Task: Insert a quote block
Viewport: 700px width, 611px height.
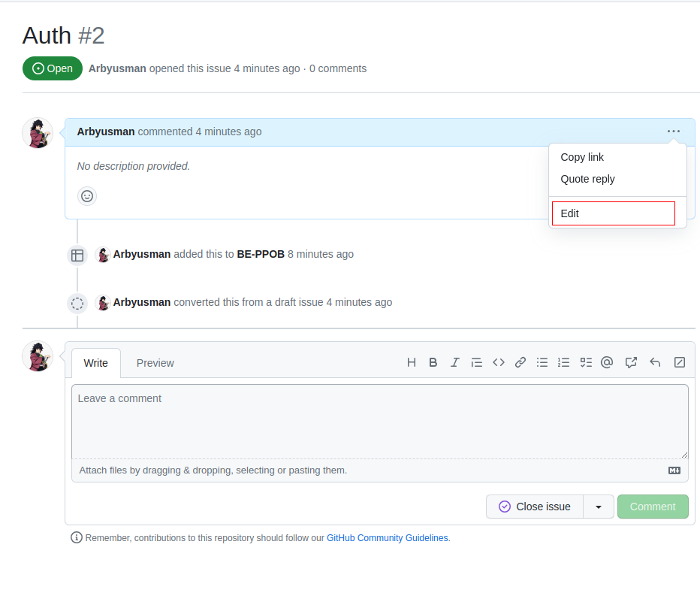Action: coord(476,362)
